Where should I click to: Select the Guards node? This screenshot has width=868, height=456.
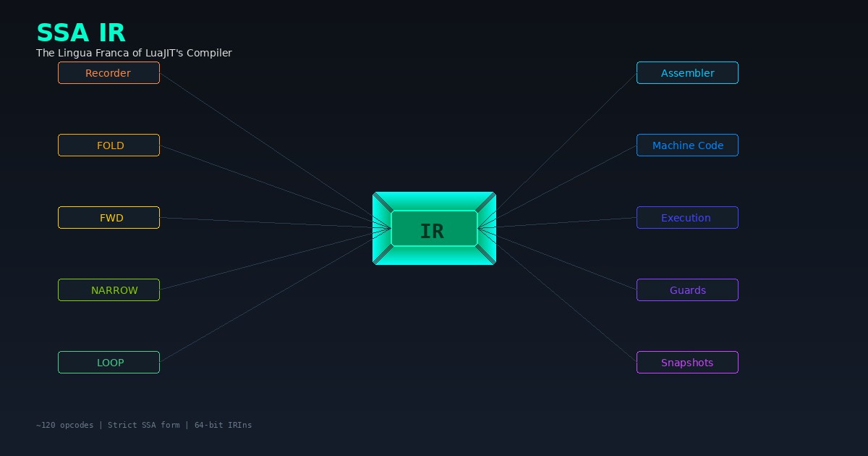pos(687,290)
